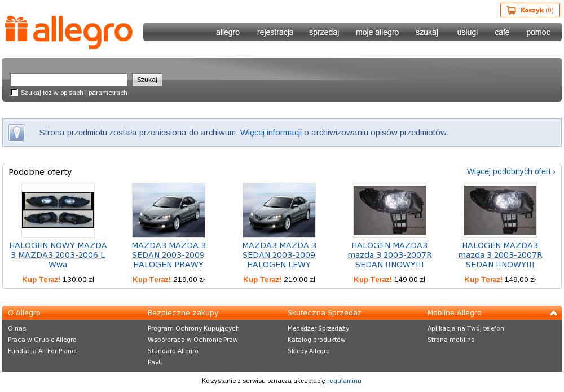Image resolution: width=564 pixels, height=392 pixels.
Task: Open usługi in the navigation bar
Action: point(468,32)
